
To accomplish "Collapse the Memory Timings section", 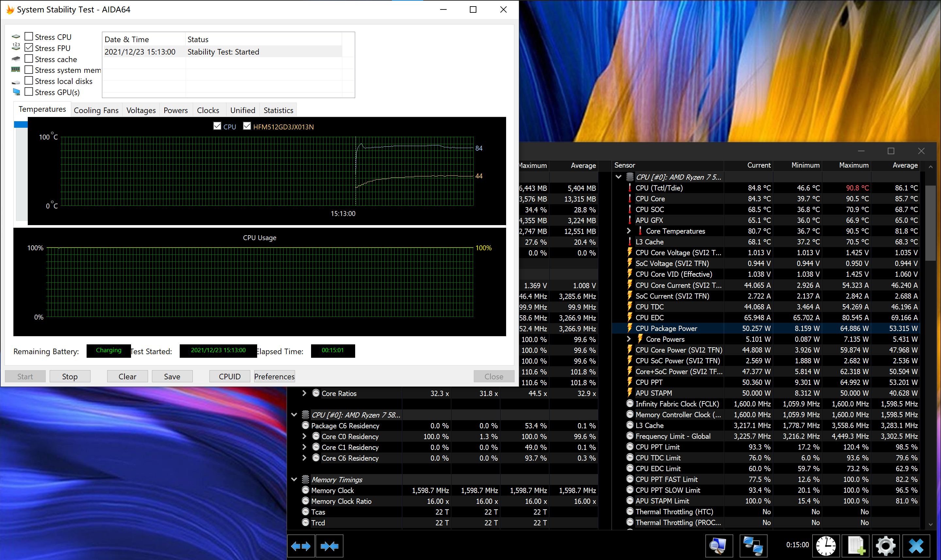I will pyautogui.click(x=294, y=480).
